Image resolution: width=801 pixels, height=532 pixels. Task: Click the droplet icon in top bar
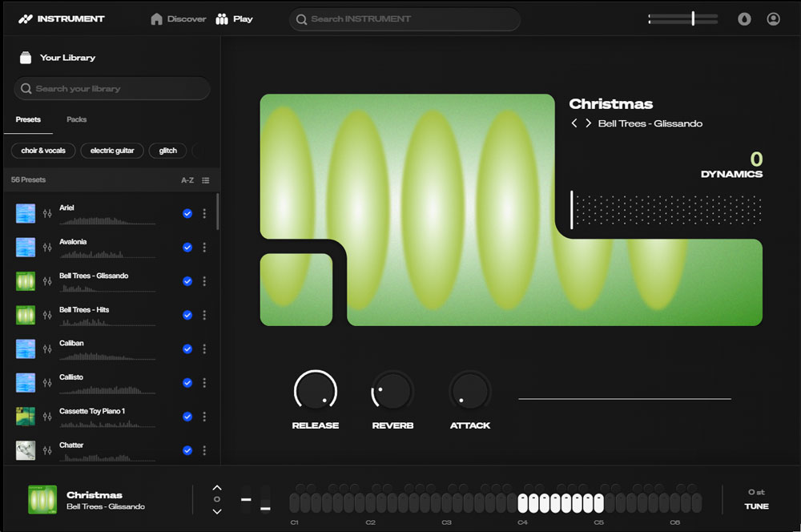(x=744, y=19)
